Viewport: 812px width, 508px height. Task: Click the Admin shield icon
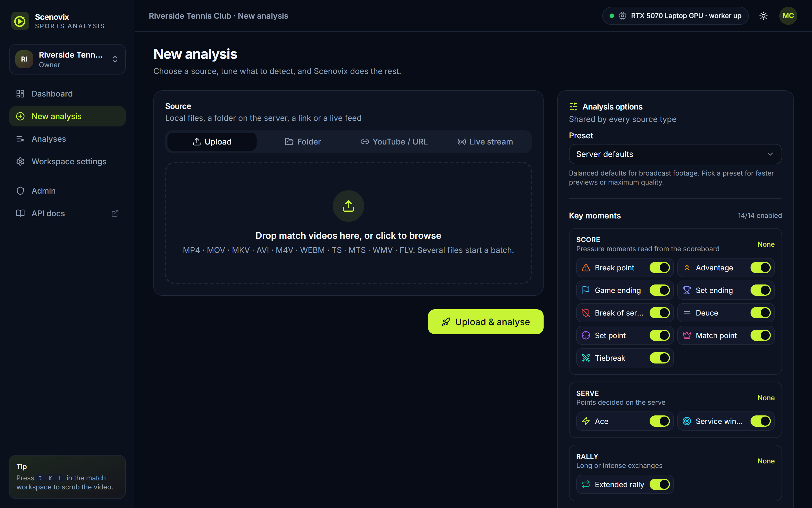point(20,191)
